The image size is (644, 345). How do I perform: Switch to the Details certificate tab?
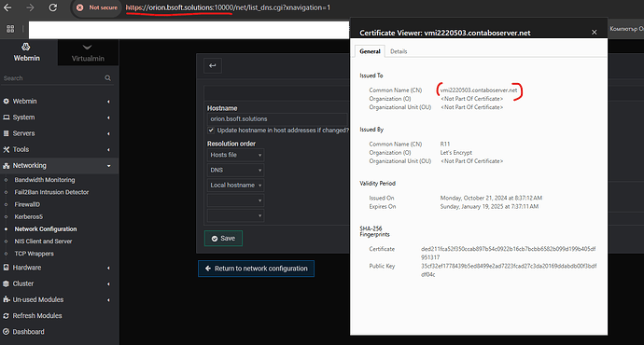pos(399,51)
